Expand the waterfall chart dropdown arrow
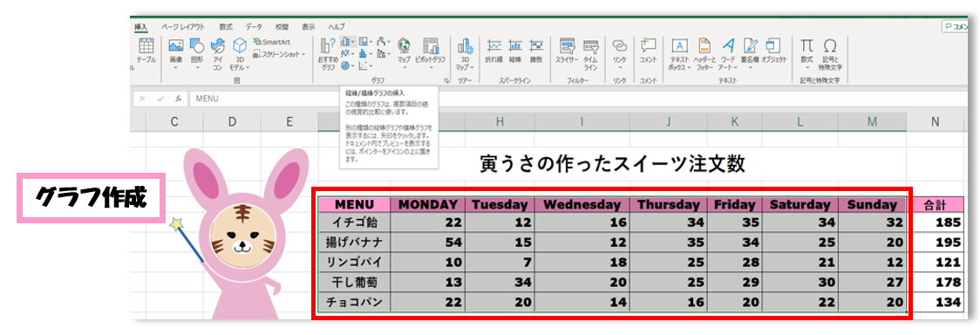 click(x=389, y=41)
